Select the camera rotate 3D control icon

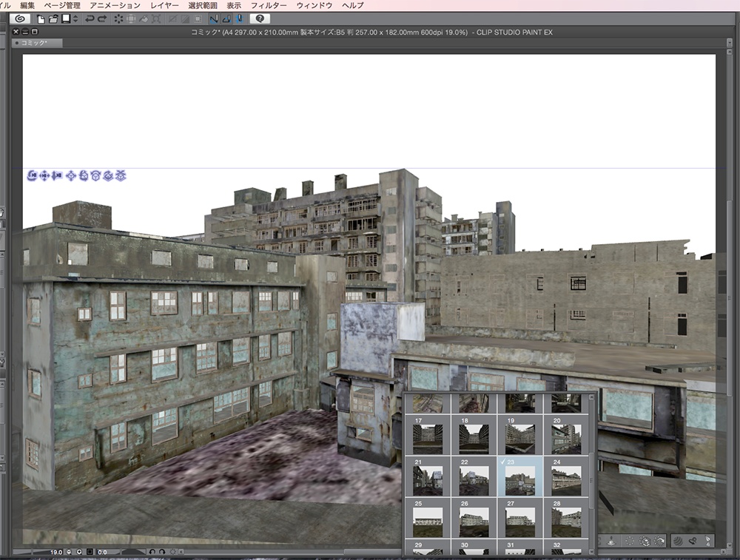33,175
